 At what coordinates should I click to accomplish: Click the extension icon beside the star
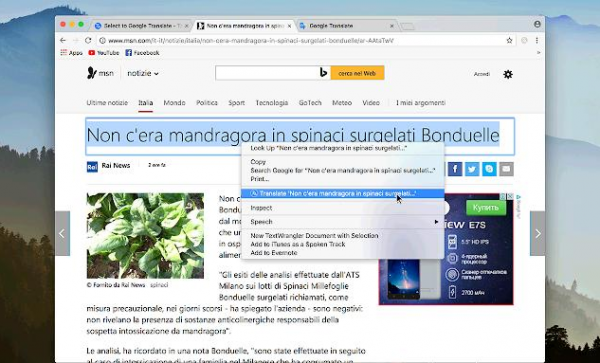[524, 40]
